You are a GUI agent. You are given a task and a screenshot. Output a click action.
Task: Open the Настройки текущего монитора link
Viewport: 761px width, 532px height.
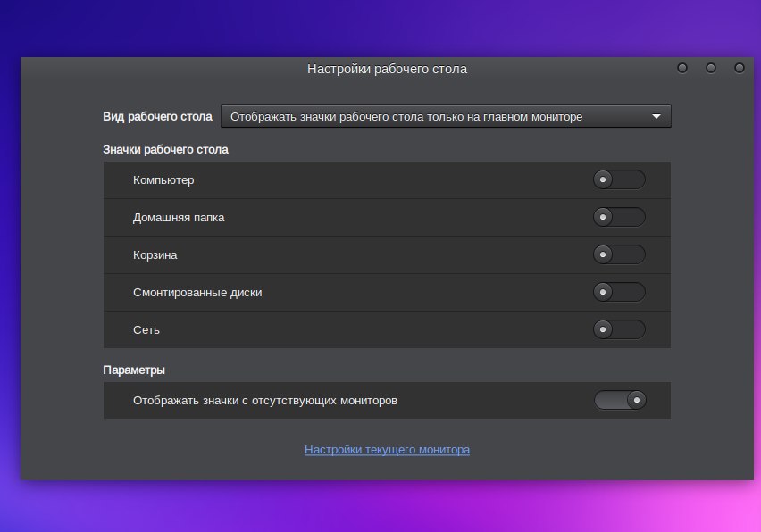coord(387,450)
